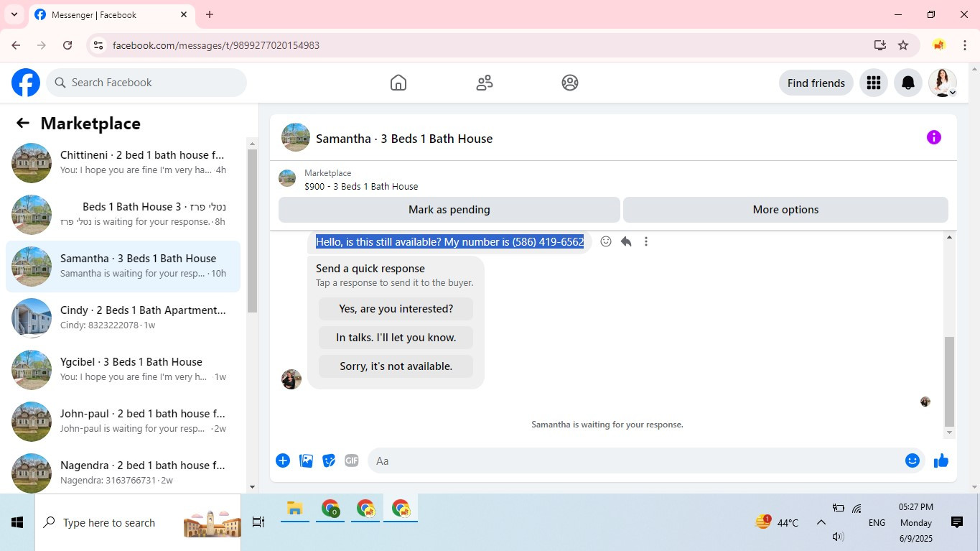980x551 pixels.
Task: View site information icon in address bar
Action: point(99,45)
